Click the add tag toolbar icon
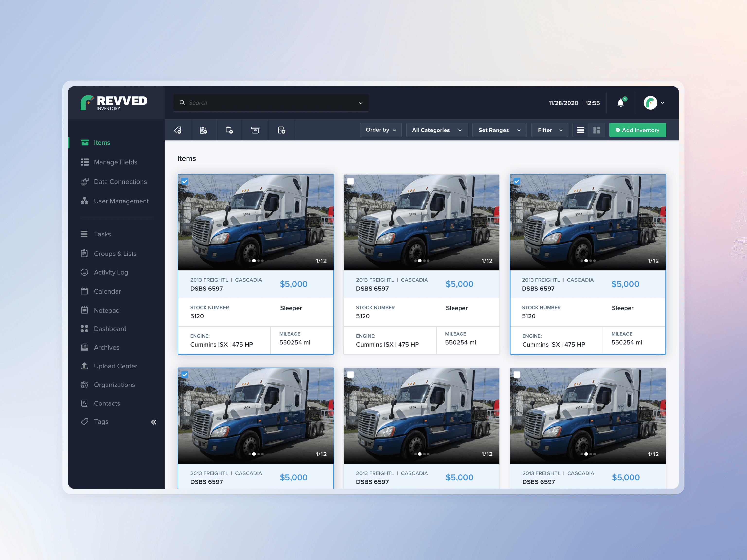 178,130
